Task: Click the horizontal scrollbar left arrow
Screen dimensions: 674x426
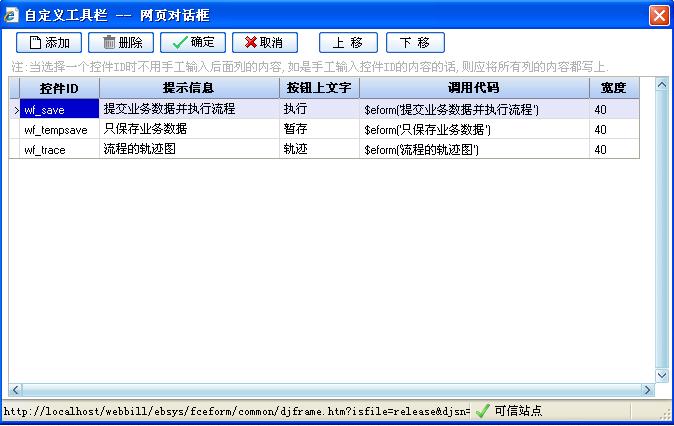Action: [15, 390]
